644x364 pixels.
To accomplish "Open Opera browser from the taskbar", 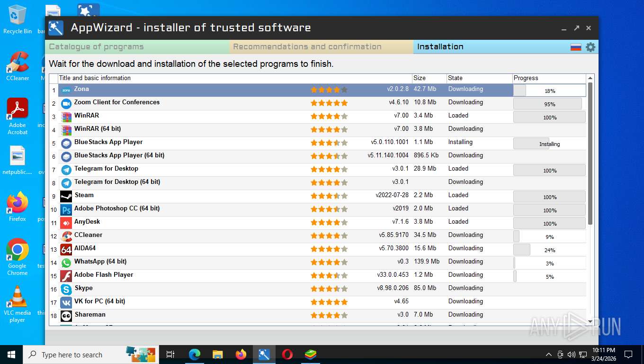I will (x=287, y=354).
